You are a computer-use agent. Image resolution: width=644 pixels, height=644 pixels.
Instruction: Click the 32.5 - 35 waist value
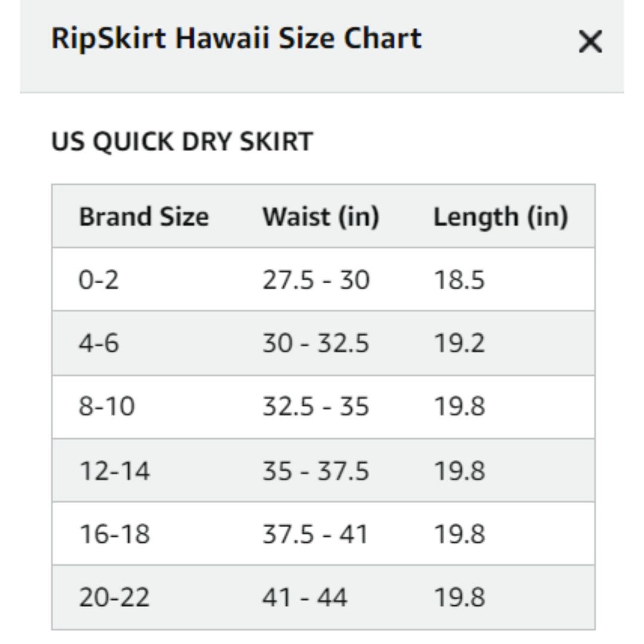(316, 406)
